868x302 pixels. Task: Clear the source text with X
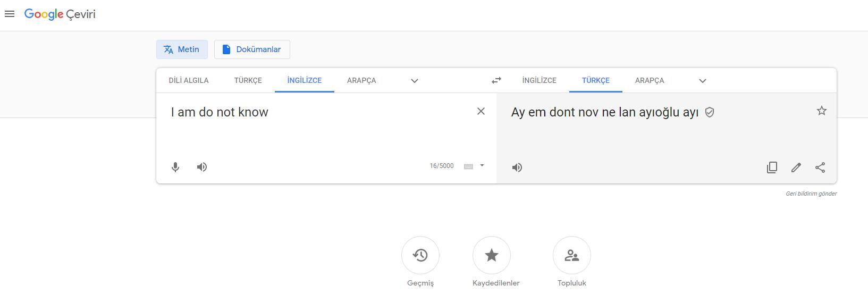[481, 111]
